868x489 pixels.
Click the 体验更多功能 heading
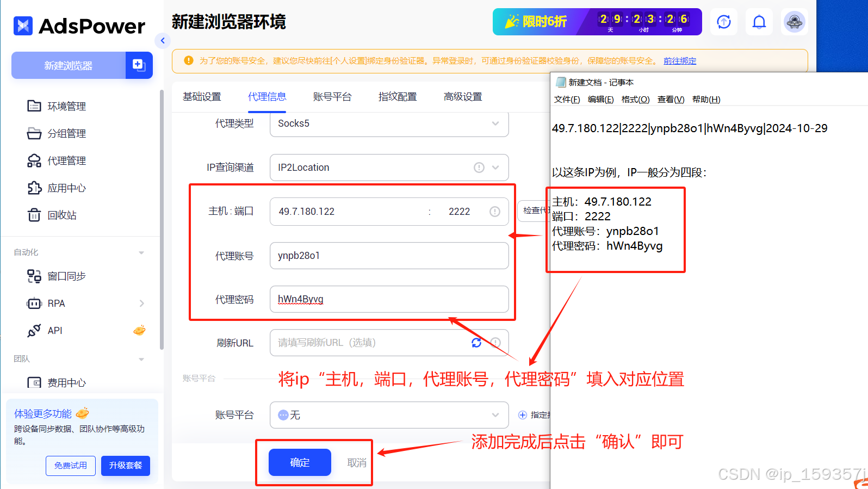click(43, 414)
